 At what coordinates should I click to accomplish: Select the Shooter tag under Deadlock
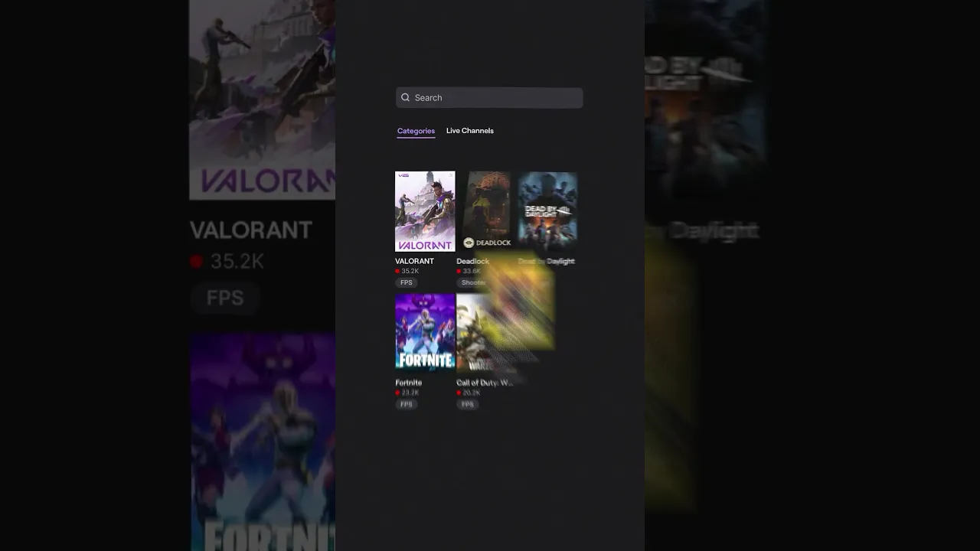pyautogui.click(x=474, y=283)
